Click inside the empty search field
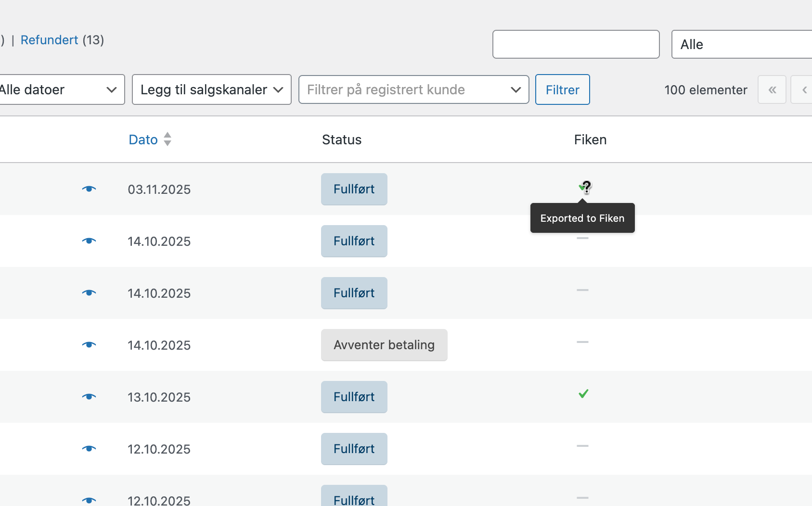 click(x=576, y=44)
